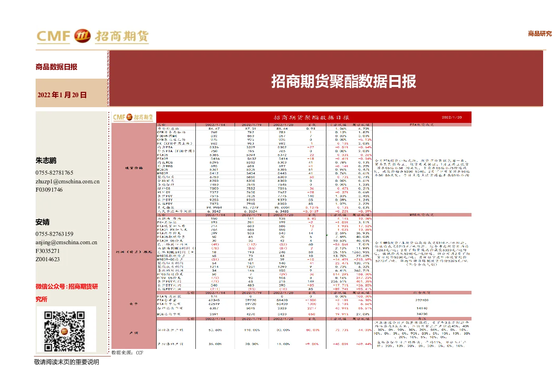Select analyst name 朱志鹏
Image resolution: width=555 pixels, height=392 pixels.
(x=46, y=160)
